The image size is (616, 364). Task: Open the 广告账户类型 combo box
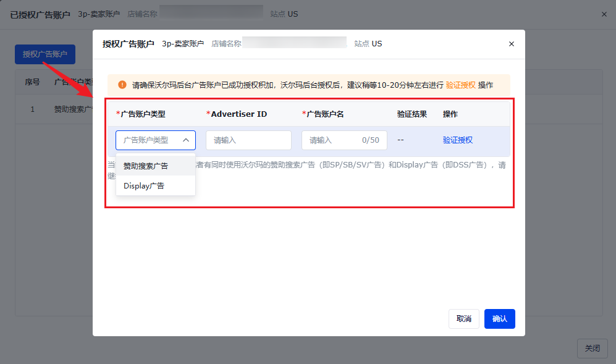(156, 140)
